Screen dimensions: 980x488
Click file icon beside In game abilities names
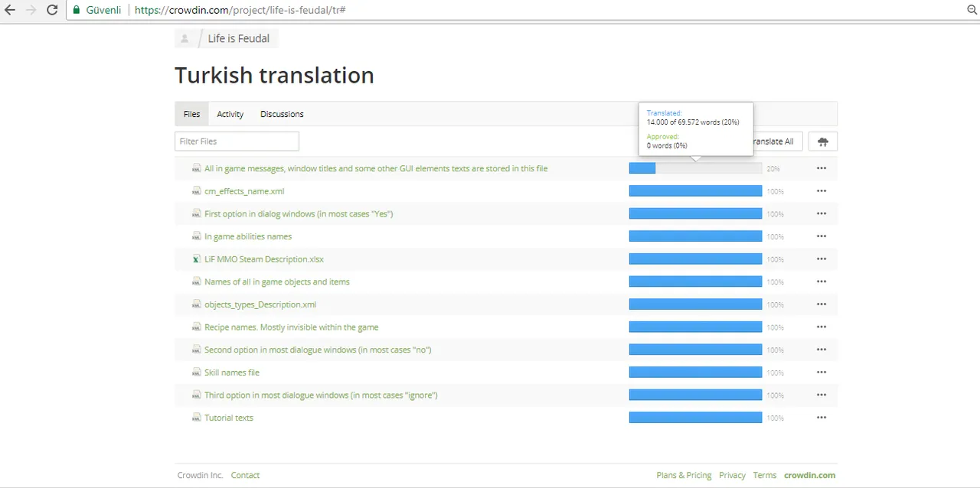tap(197, 236)
